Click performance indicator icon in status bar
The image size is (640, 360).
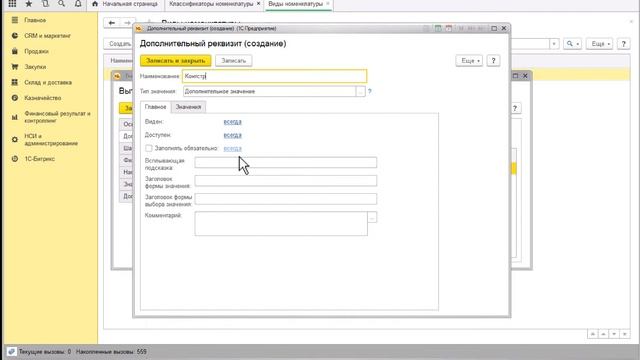11,351
